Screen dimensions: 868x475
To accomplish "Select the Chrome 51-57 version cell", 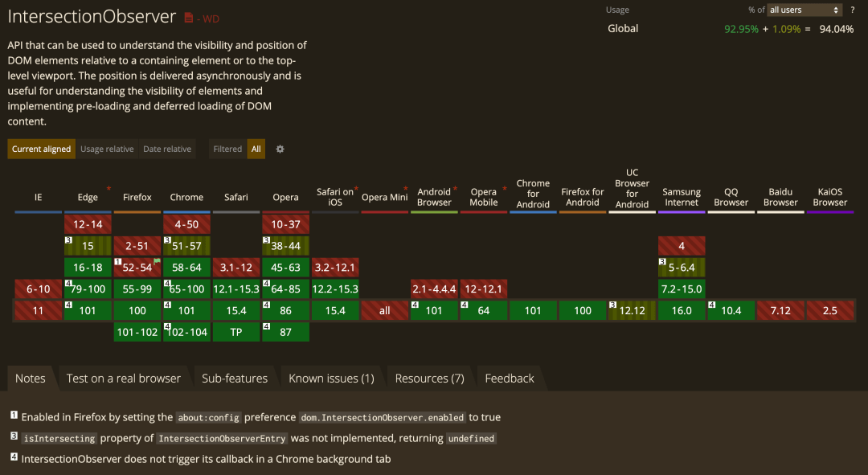I will pos(186,246).
